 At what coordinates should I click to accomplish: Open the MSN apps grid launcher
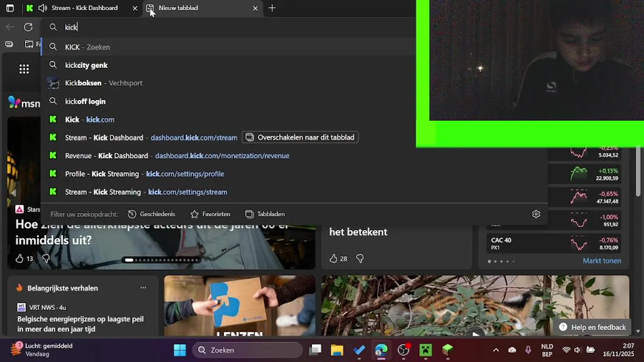(24, 69)
